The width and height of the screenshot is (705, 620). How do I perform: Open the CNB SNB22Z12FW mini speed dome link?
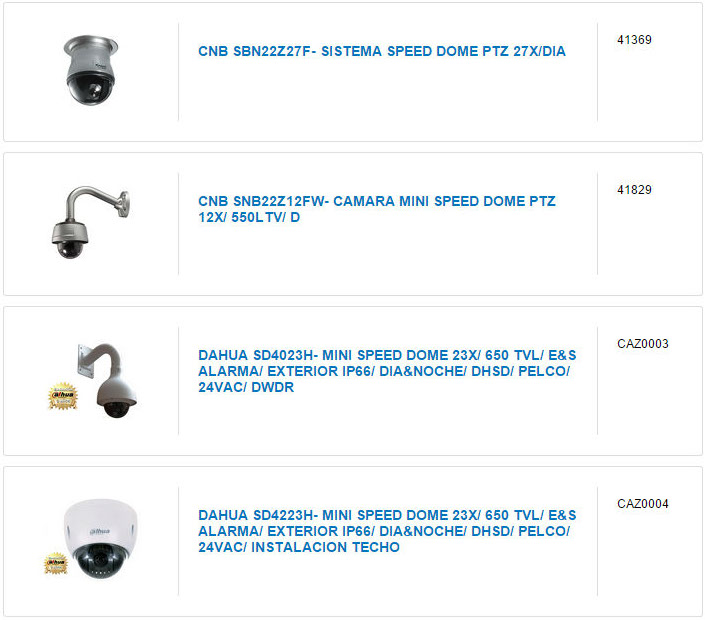click(x=377, y=209)
